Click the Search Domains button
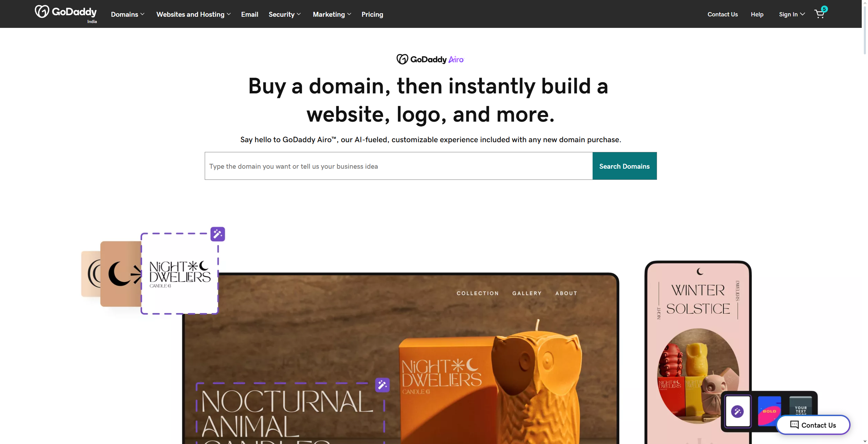 point(624,166)
